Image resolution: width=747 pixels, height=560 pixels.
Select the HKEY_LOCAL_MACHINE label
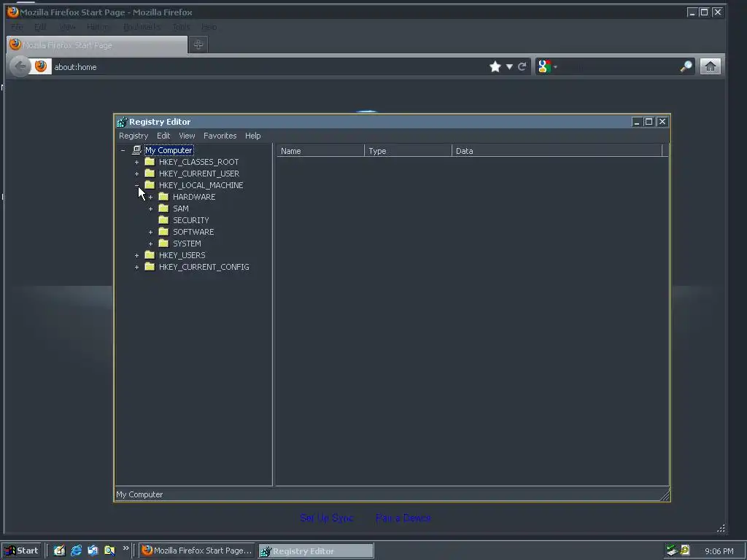click(201, 185)
